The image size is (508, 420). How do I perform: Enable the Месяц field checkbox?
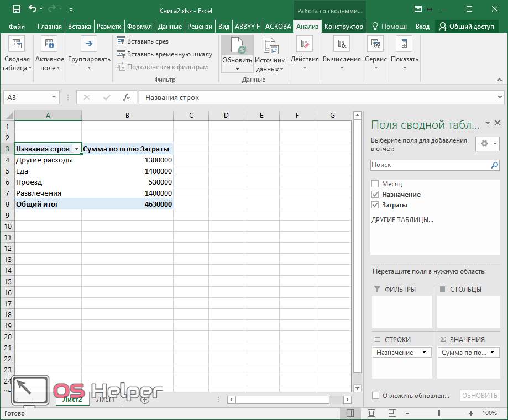tap(375, 183)
